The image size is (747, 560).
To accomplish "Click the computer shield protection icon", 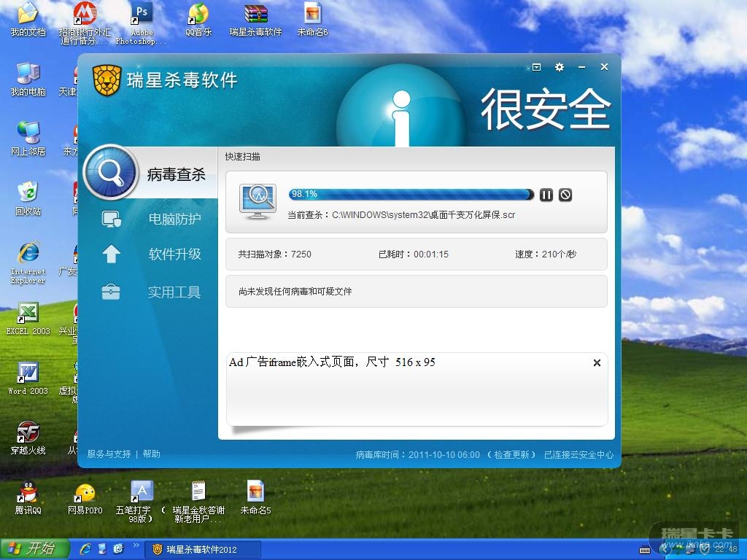I will pos(112,219).
